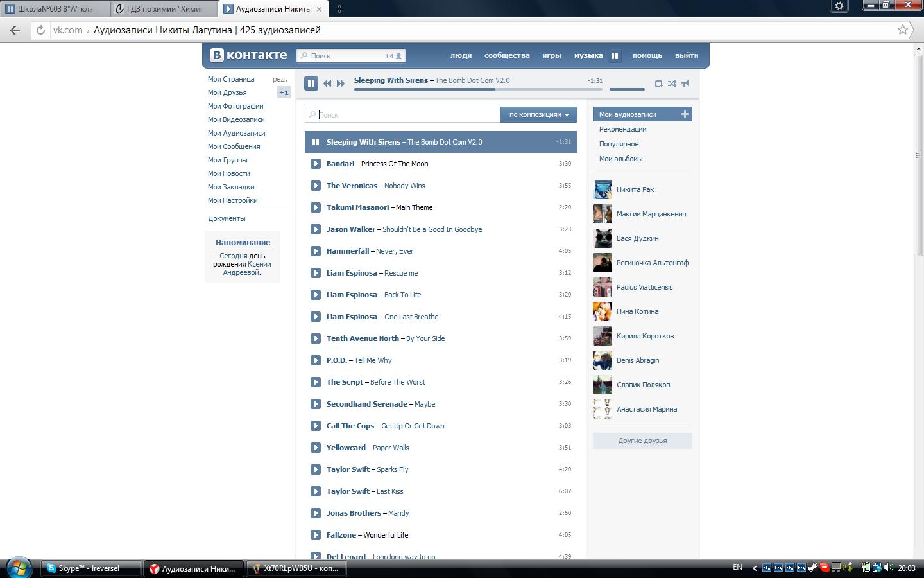Play Taylor Swift Last Kiss
Image resolution: width=924 pixels, height=578 pixels.
(316, 491)
